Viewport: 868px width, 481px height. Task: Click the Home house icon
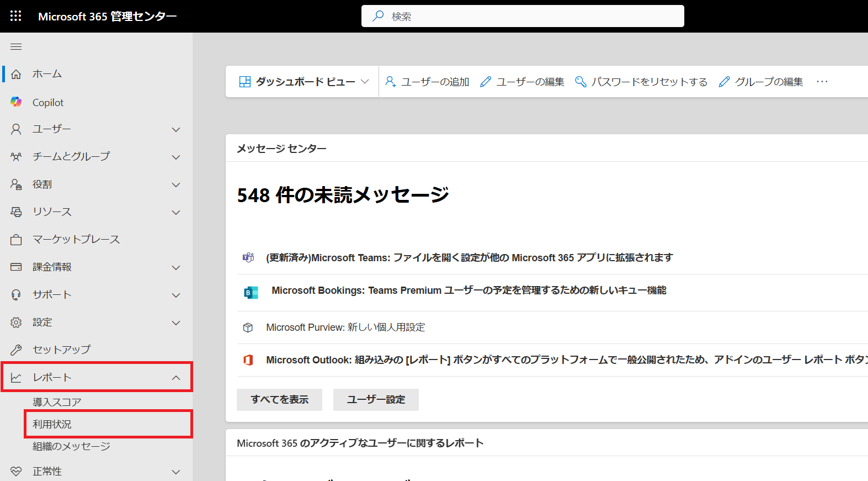[16, 74]
